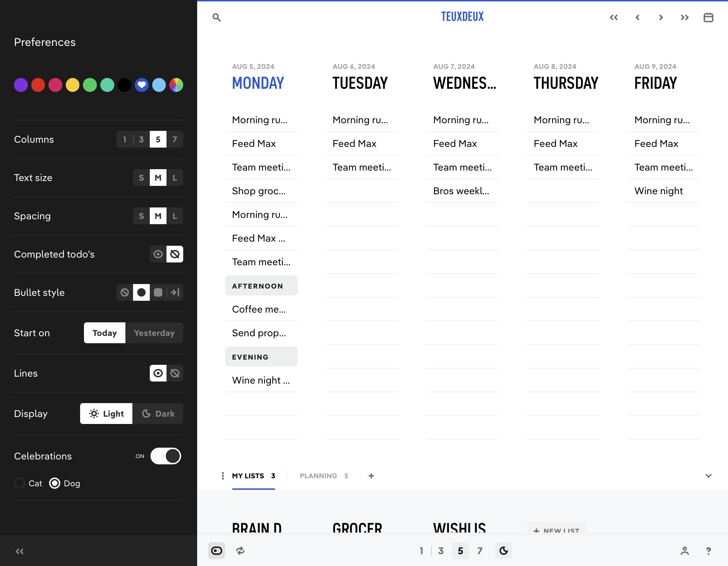This screenshot has width=728, height=566.
Task: Jump back a week with double-left arrows
Action: 614,17
